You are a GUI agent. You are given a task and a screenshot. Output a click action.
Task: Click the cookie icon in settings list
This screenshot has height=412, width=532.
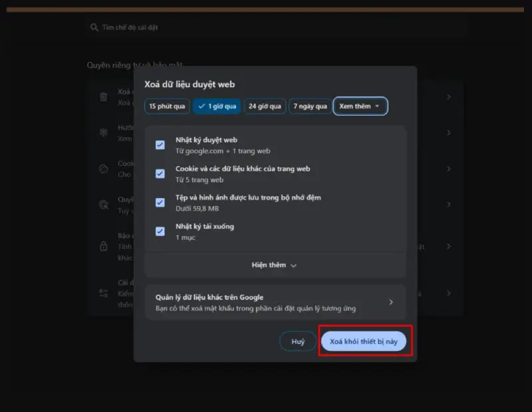click(x=104, y=169)
